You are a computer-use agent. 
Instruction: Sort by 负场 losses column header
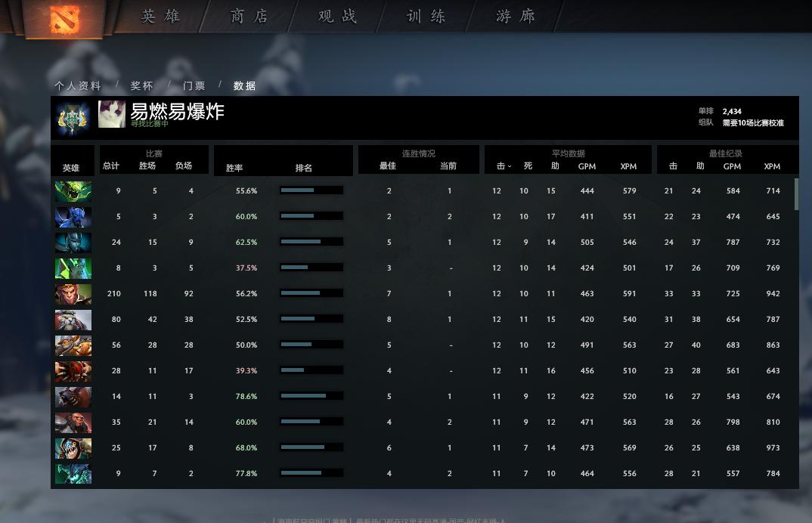pos(183,166)
